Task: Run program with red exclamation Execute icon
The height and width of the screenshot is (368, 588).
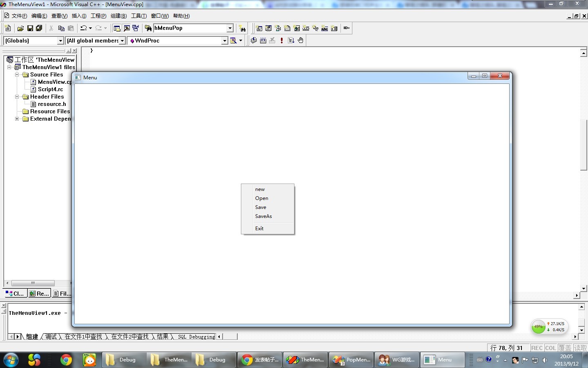Action: pos(282,40)
